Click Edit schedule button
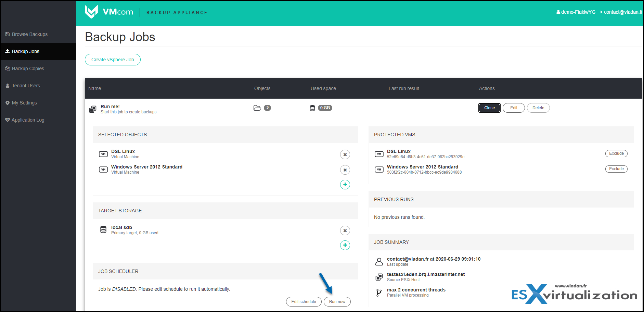 pyautogui.click(x=304, y=302)
